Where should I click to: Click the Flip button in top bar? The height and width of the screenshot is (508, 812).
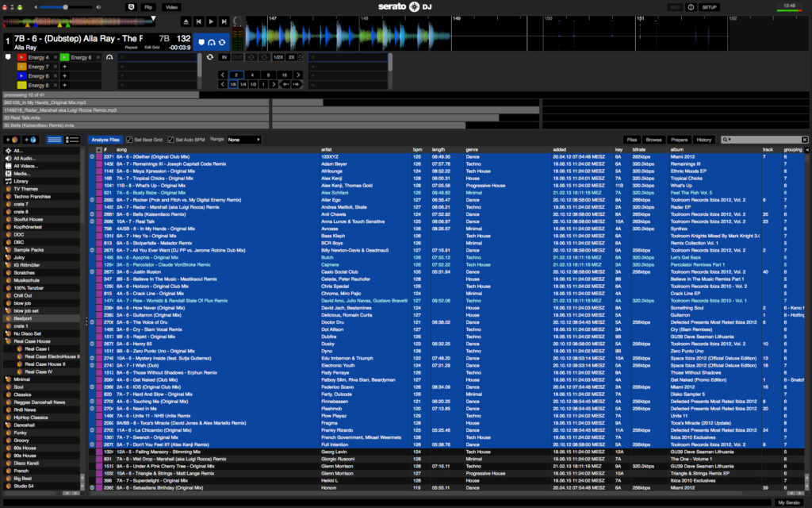[x=148, y=7]
